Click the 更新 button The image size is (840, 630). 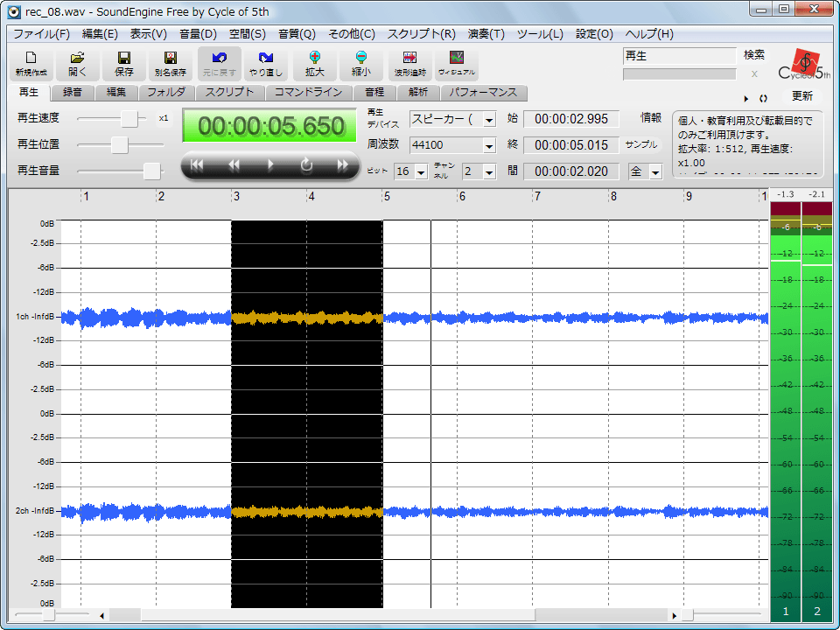click(x=801, y=96)
